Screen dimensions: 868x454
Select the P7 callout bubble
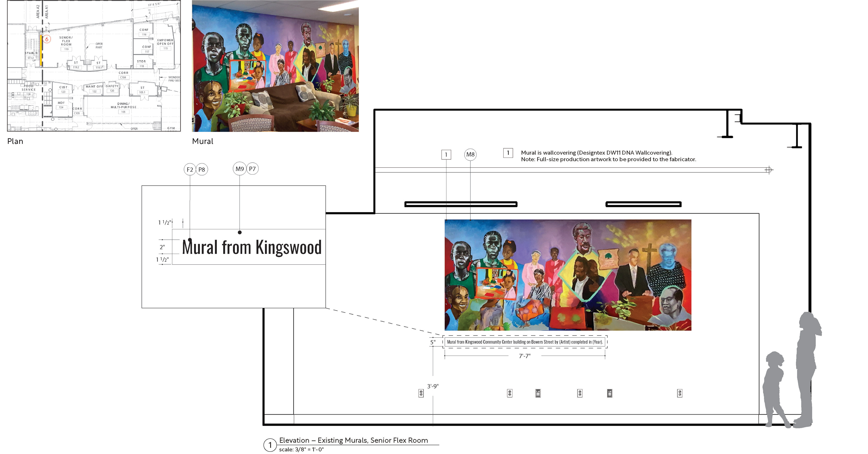click(252, 169)
